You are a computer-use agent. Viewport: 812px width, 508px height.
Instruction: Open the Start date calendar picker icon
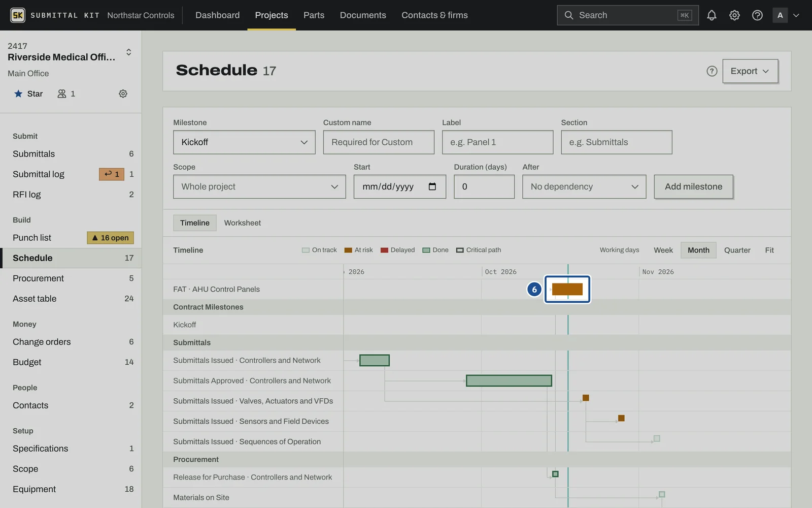click(432, 186)
